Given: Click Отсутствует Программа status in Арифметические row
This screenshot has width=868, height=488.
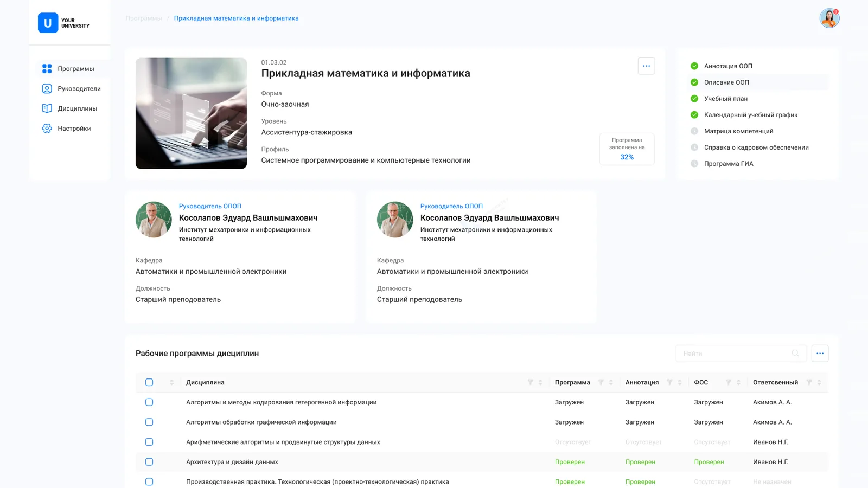Looking at the screenshot, I should pos(573,442).
